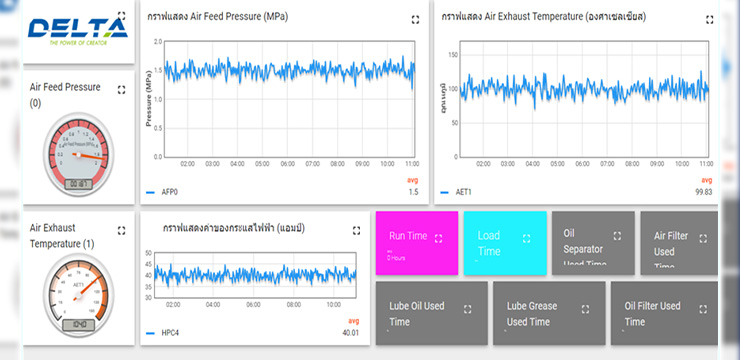The image size is (740, 360).
Task: Expand the Oil Separator Used Time tile
Action: click(x=617, y=236)
